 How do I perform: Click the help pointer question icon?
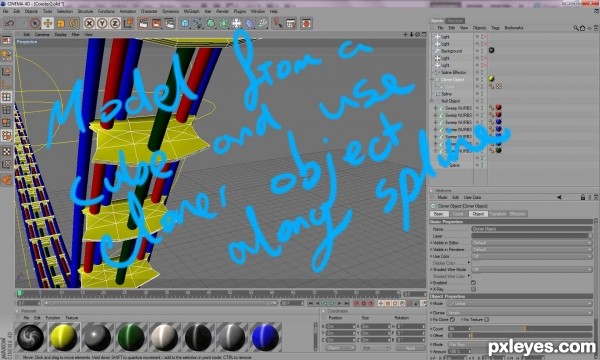pos(278,24)
